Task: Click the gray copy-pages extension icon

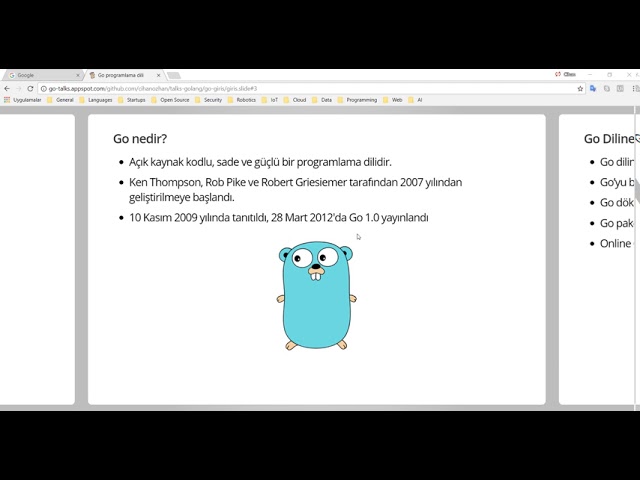Action: point(607,89)
